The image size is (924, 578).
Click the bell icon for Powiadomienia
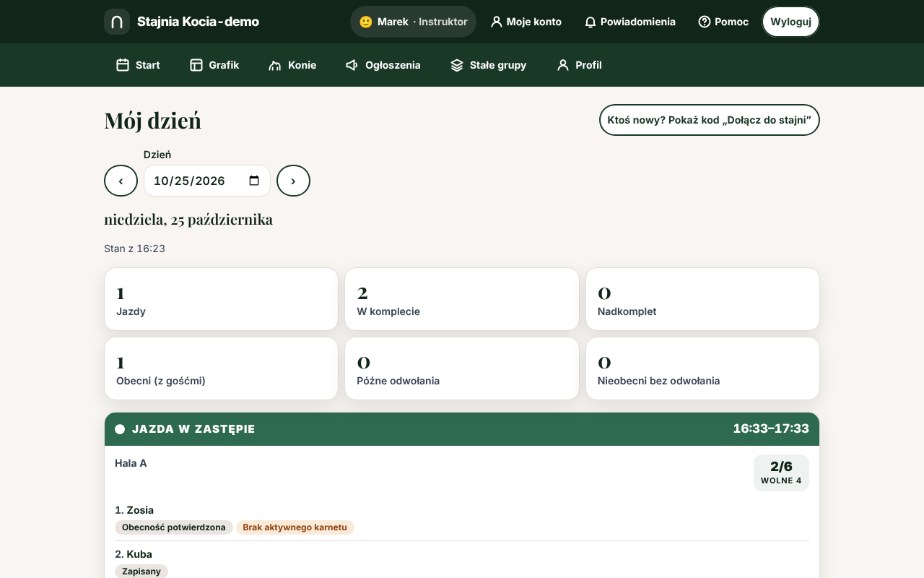590,22
